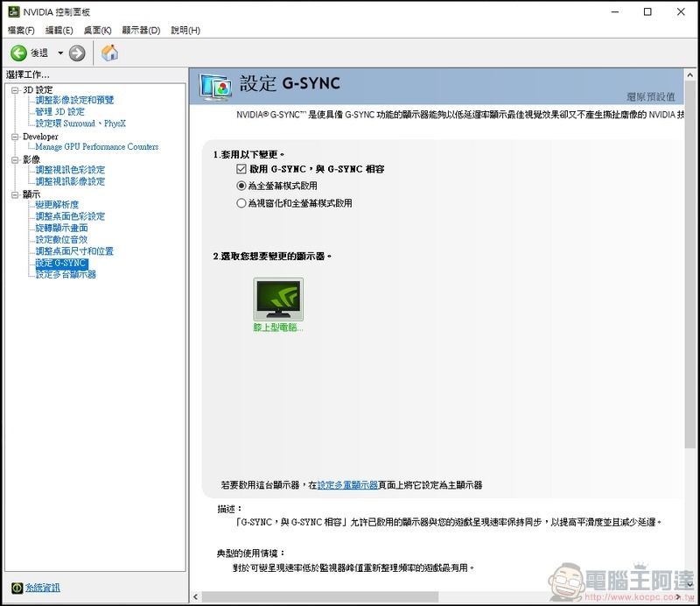Open Manage GPU Performance Counters

click(97, 146)
